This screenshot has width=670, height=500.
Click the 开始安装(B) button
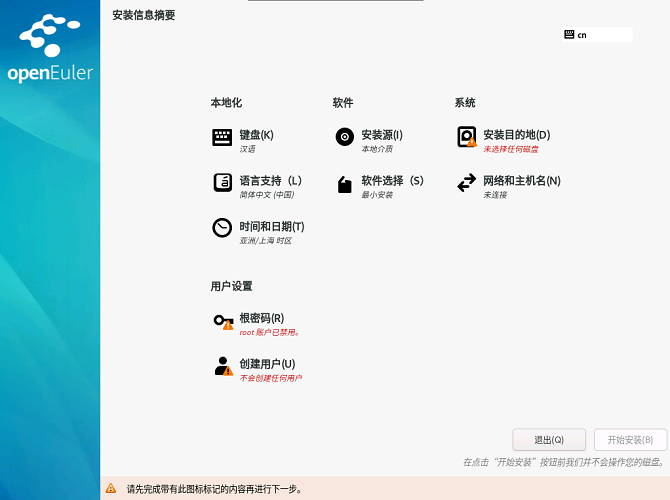tap(630, 440)
